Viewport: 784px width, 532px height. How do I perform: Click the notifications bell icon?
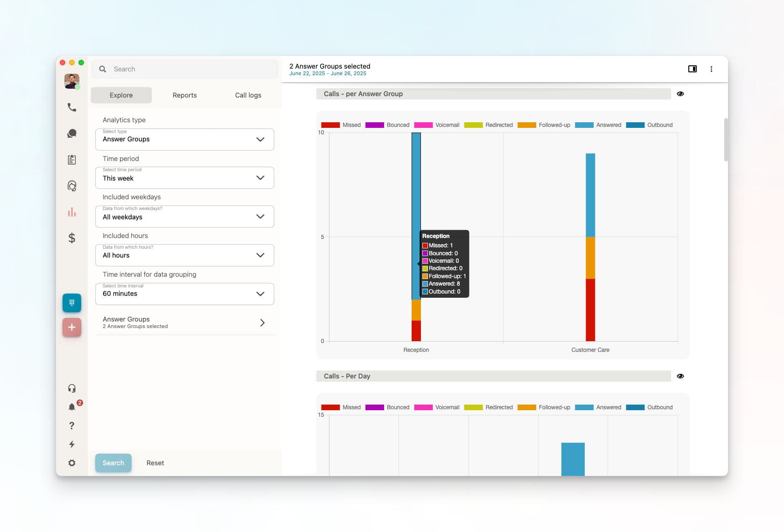click(72, 407)
